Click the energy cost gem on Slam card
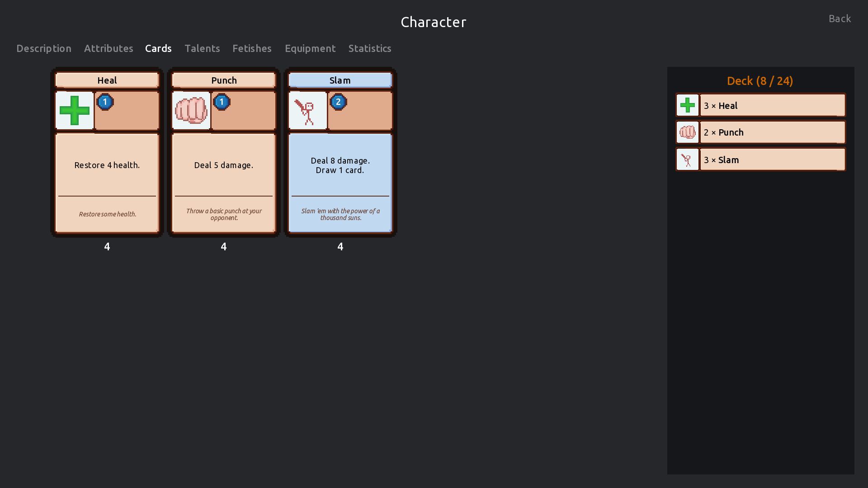The height and width of the screenshot is (488, 868). pos(338,102)
